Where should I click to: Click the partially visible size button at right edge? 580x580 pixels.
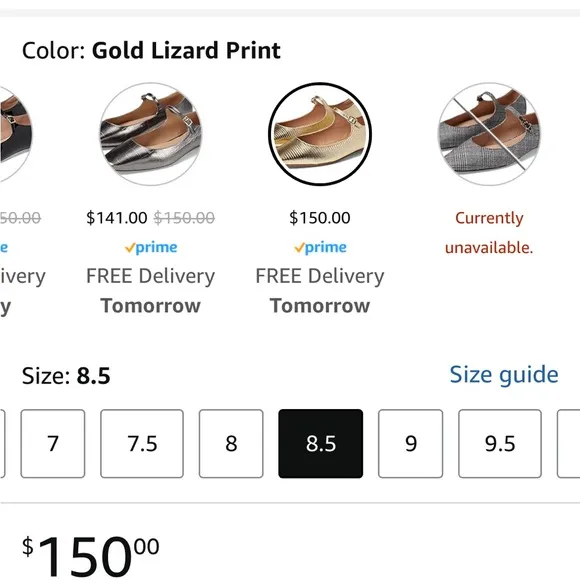click(x=569, y=444)
